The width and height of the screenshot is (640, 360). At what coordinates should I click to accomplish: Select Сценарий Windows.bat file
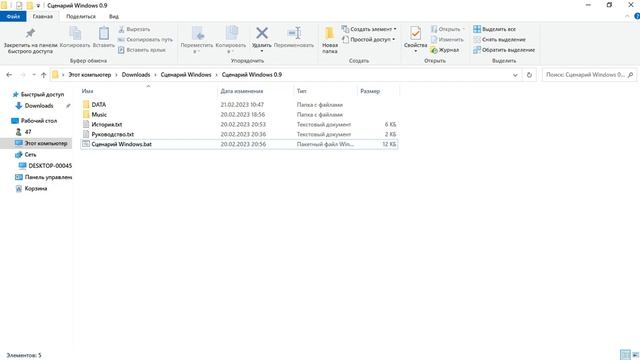click(x=239, y=144)
